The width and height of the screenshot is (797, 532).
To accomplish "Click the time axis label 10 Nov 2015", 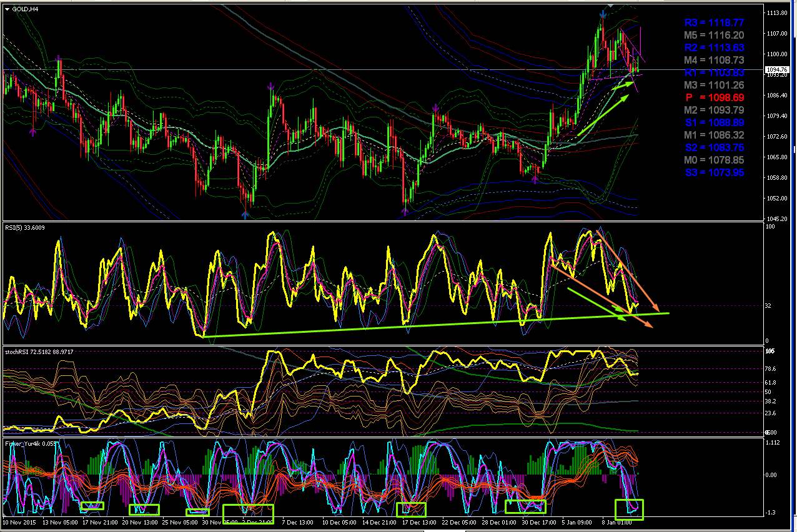I will [19, 521].
